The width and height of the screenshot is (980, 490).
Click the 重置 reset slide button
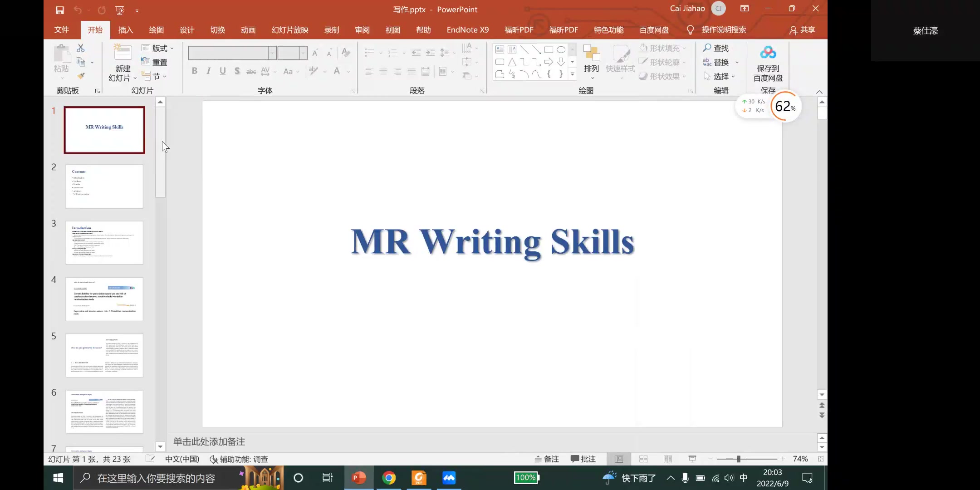point(154,62)
